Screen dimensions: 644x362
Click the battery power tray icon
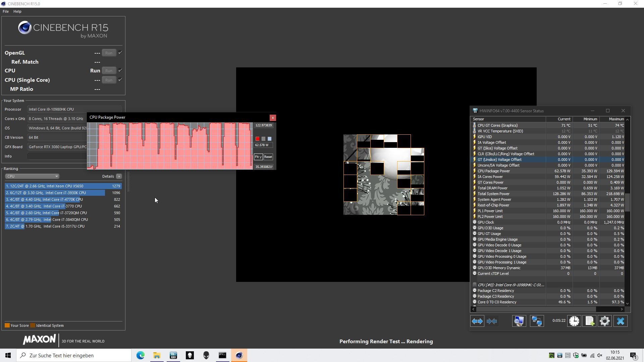(584, 355)
